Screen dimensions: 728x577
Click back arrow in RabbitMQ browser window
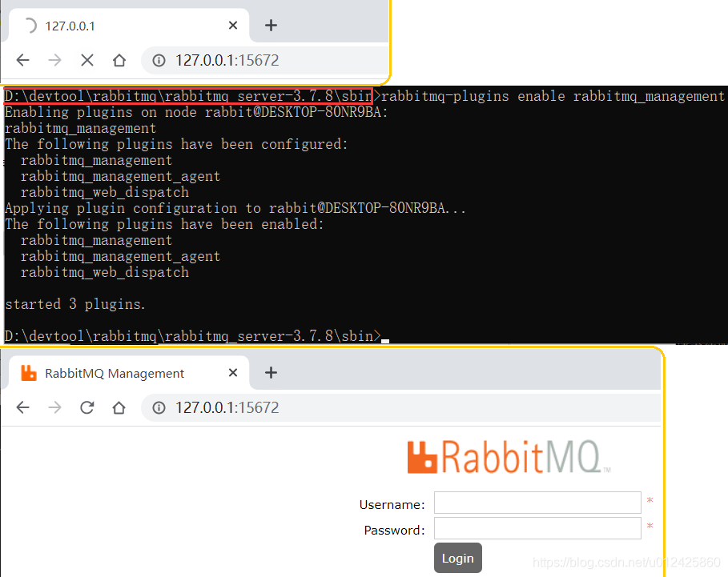click(x=22, y=407)
